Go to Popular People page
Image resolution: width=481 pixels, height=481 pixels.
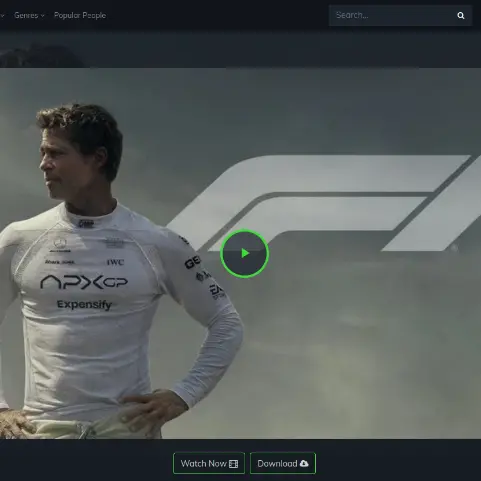(x=80, y=15)
